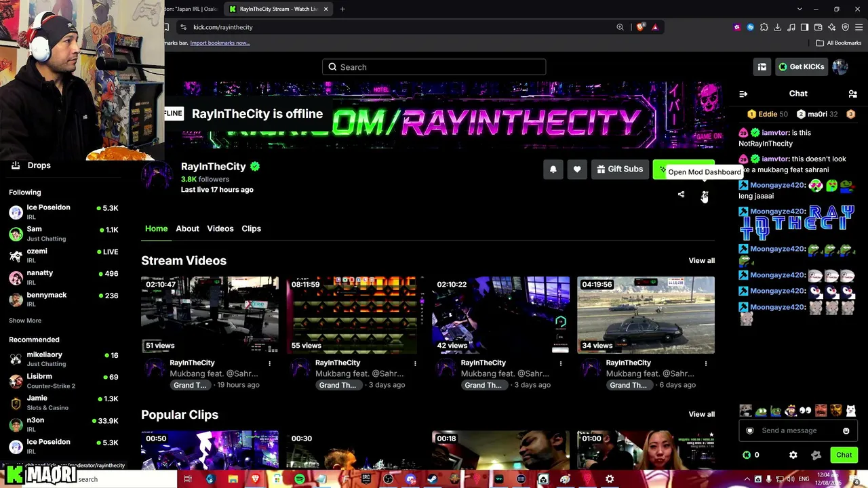Click the verified badge next to RayInTheCity

pos(255,166)
